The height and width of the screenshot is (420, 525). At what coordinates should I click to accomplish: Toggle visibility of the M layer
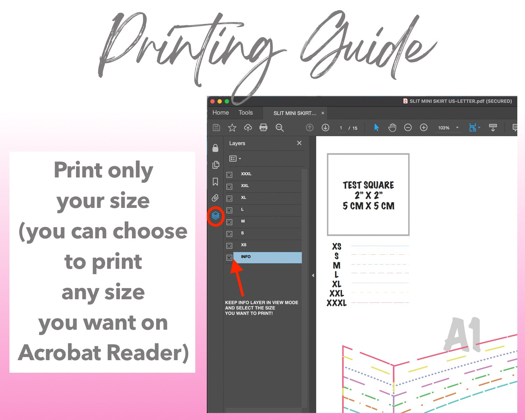click(229, 222)
